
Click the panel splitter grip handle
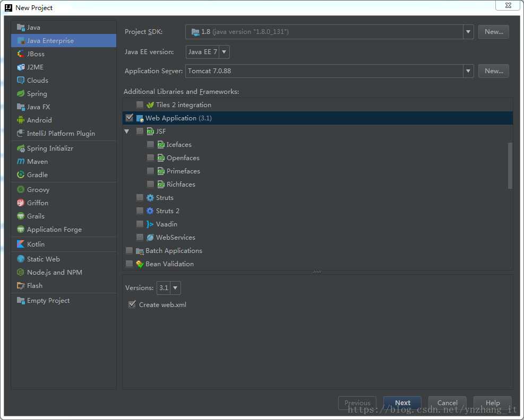tap(317, 272)
